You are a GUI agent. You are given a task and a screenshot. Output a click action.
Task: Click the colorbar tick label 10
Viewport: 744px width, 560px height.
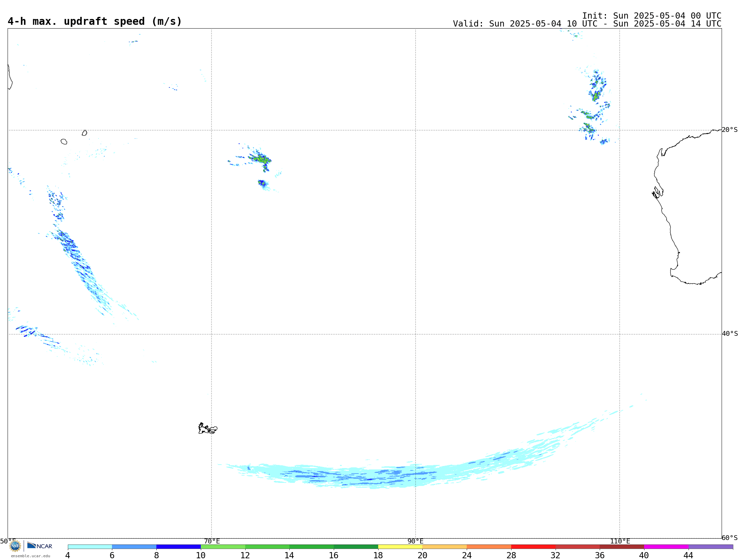point(201,556)
